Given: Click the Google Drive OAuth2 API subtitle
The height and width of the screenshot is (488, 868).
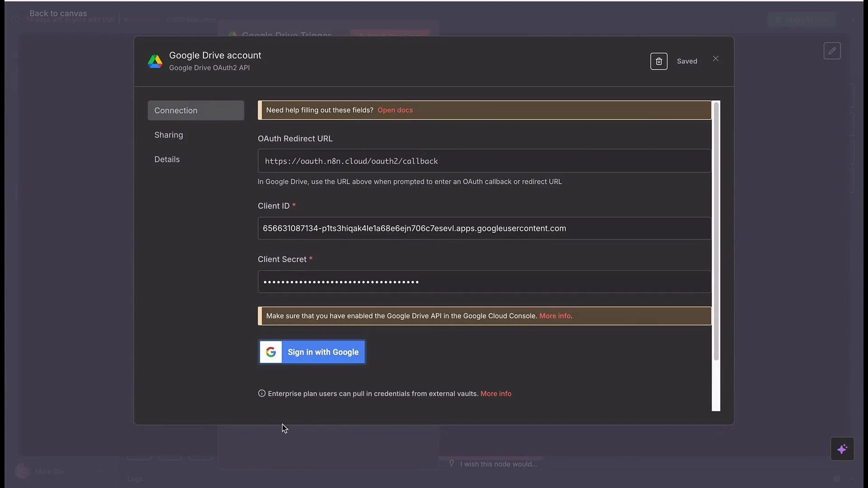Looking at the screenshot, I should coord(209,68).
